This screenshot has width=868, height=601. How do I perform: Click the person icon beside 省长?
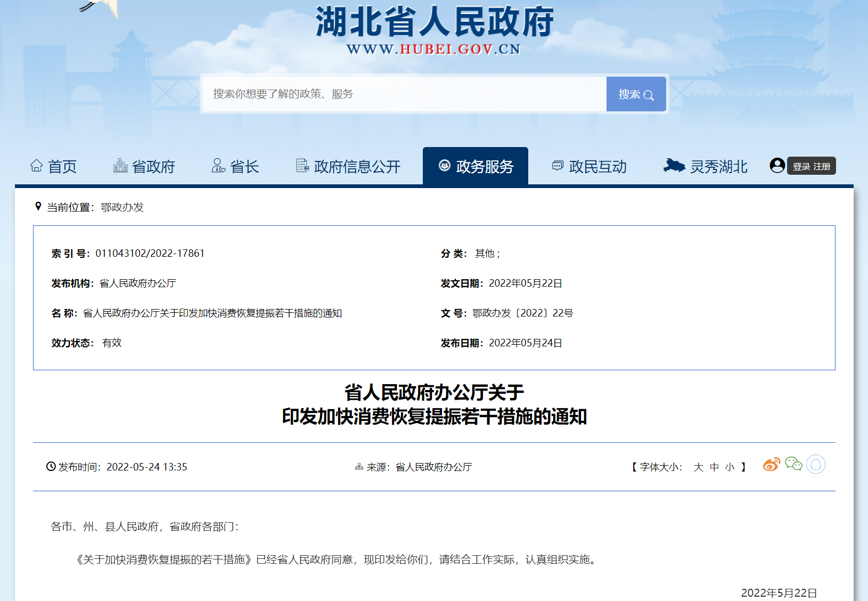click(x=218, y=166)
